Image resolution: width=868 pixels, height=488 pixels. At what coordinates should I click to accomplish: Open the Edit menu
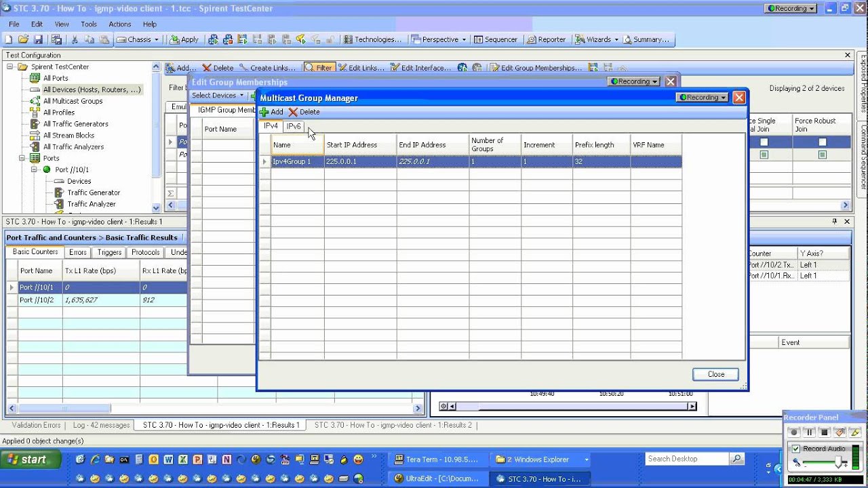37,24
